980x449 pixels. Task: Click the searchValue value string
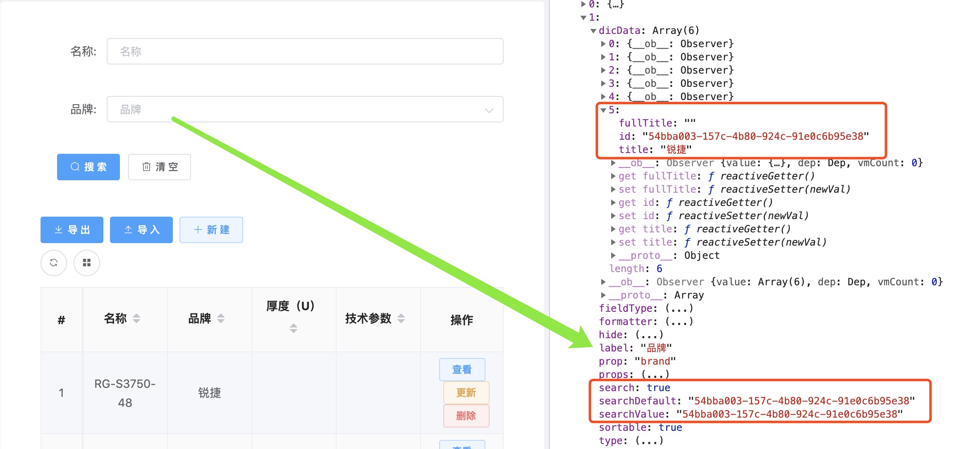pyautogui.click(x=790, y=414)
